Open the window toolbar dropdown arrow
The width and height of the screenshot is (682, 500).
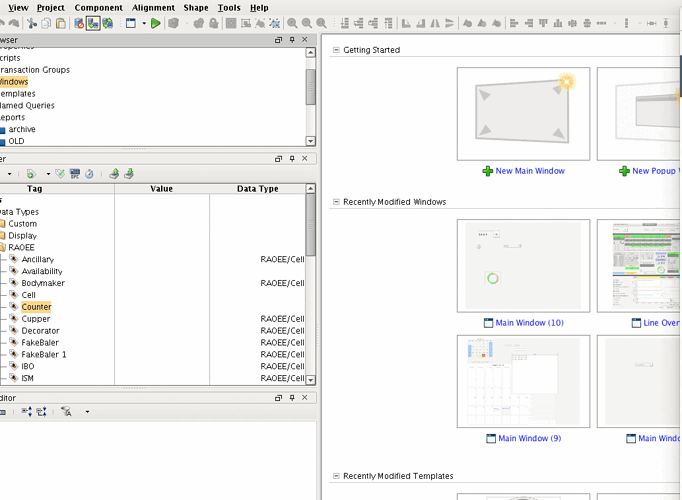point(144,23)
